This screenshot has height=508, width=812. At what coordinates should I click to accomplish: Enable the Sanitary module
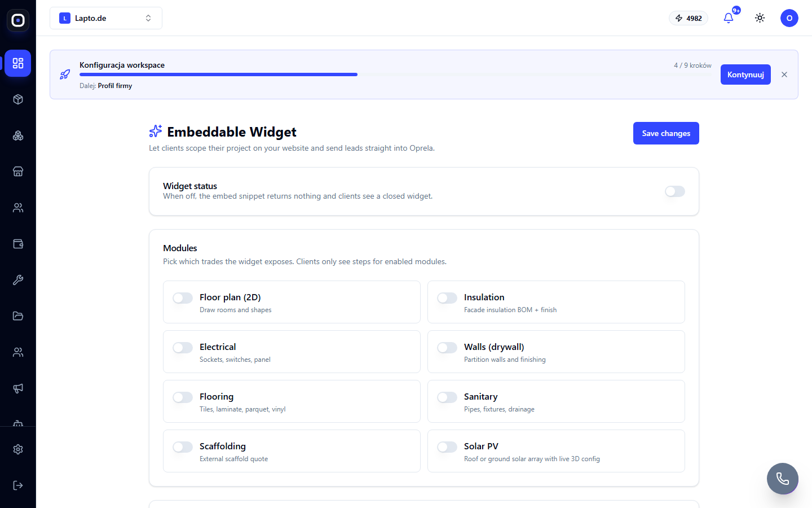click(447, 397)
